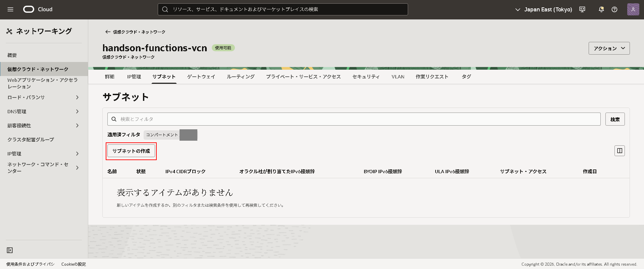Click the networking icon in sidebar header
This screenshot has width=644, height=269.
pos(9,31)
